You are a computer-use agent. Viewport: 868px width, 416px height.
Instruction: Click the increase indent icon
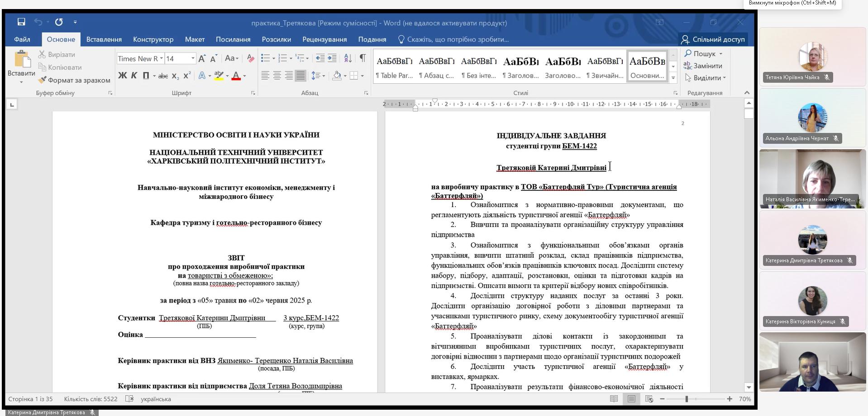point(332,58)
